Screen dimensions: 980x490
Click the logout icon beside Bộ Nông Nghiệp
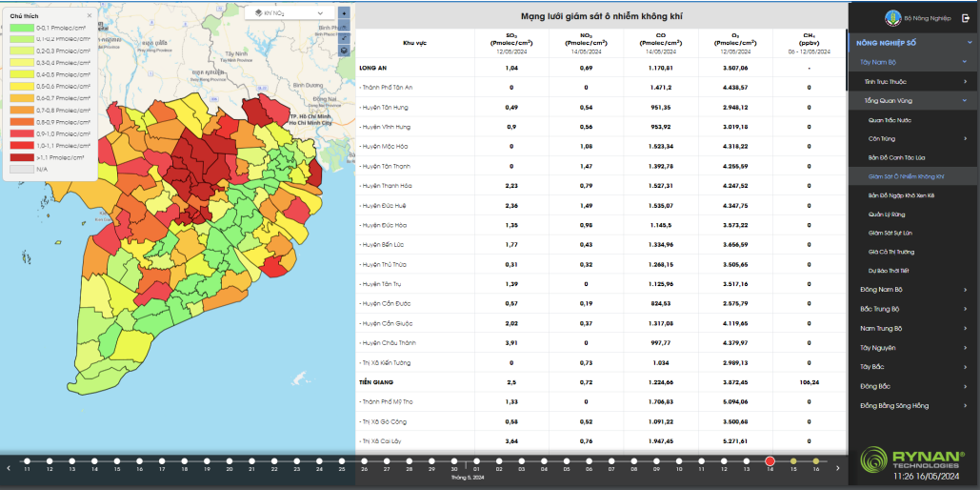[965, 18]
